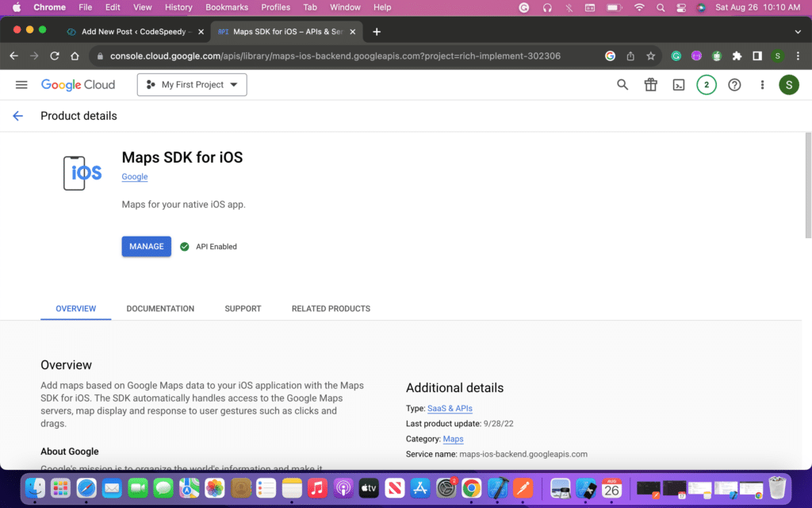Image resolution: width=812 pixels, height=508 pixels.
Task: Open the gift free trial icon
Action: (x=650, y=85)
